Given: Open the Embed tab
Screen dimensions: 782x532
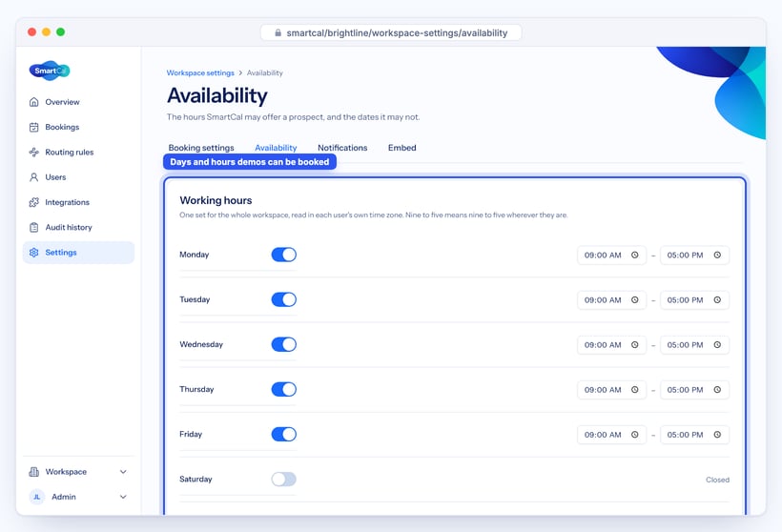Looking at the screenshot, I should [x=402, y=148].
